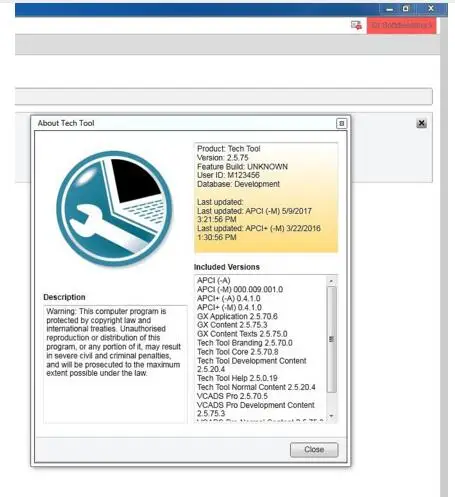Select 'GX Content 2.5.75.3' row

coord(232,325)
